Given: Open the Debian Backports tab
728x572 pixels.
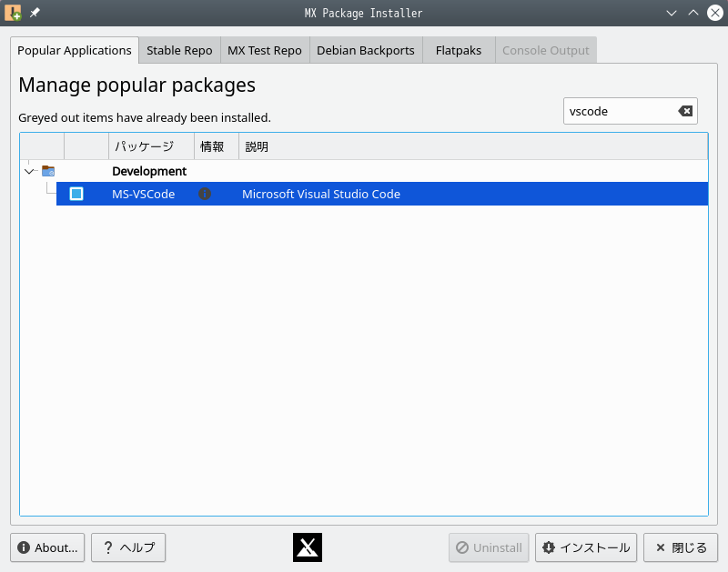Looking at the screenshot, I should (366, 50).
